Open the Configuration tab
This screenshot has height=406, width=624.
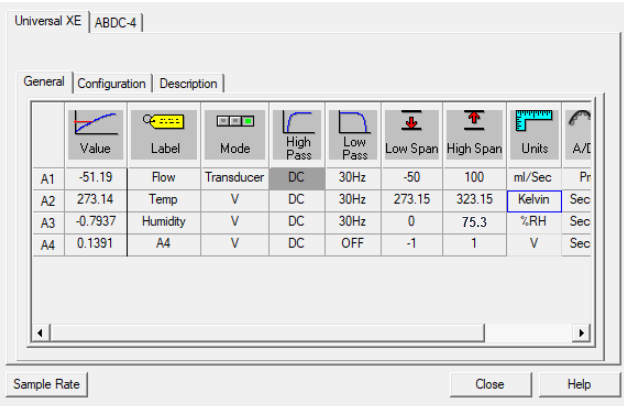[x=111, y=83]
